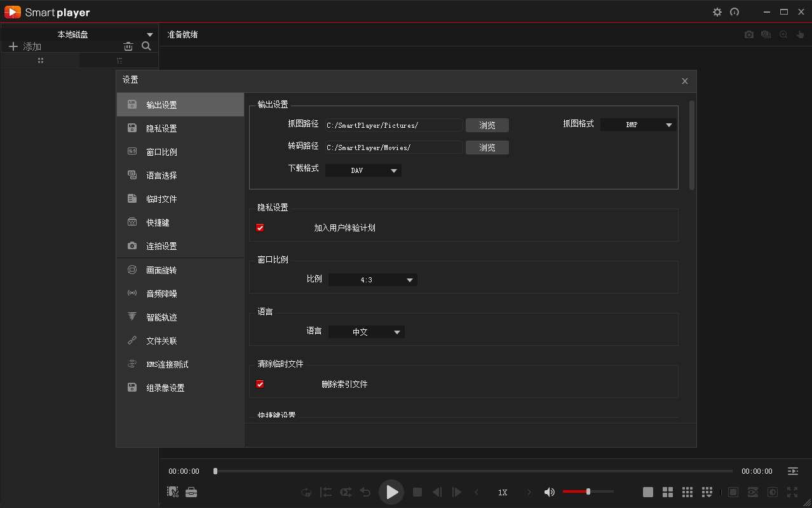Select 快捷键 in settings sidebar

pyautogui.click(x=158, y=223)
